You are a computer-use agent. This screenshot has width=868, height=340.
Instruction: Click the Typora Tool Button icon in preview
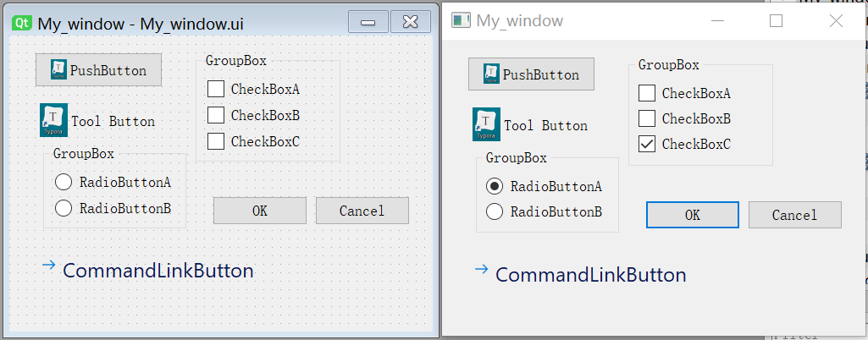pos(487,123)
